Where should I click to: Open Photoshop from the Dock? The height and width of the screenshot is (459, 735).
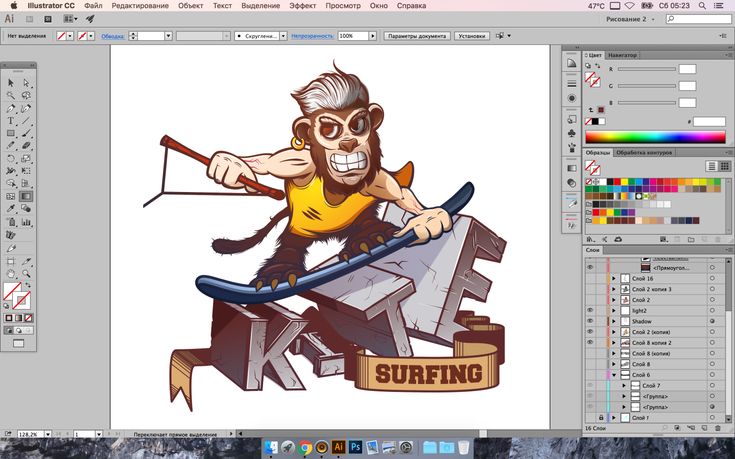(355, 447)
